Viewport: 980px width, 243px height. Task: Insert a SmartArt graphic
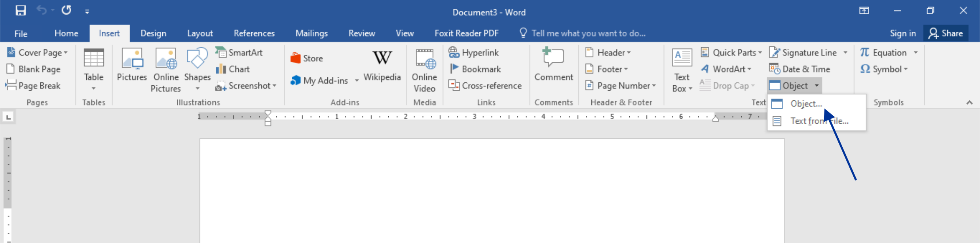(x=239, y=53)
